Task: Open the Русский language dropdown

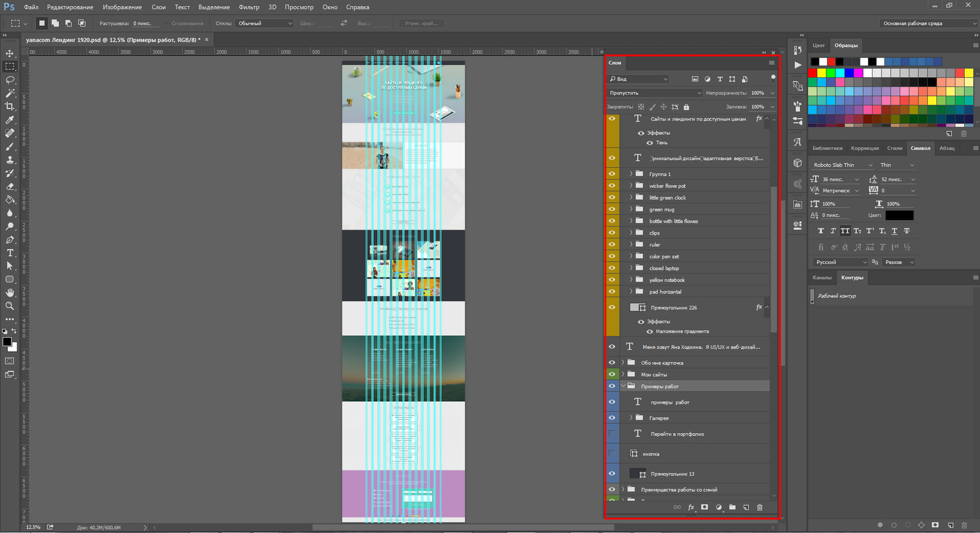Action: (x=840, y=262)
